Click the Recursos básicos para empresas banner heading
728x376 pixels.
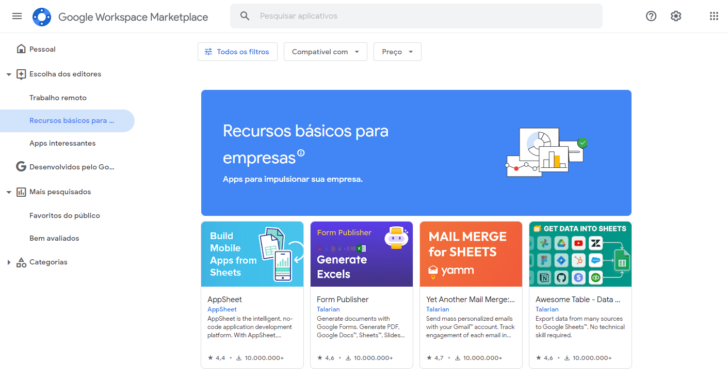pos(306,144)
